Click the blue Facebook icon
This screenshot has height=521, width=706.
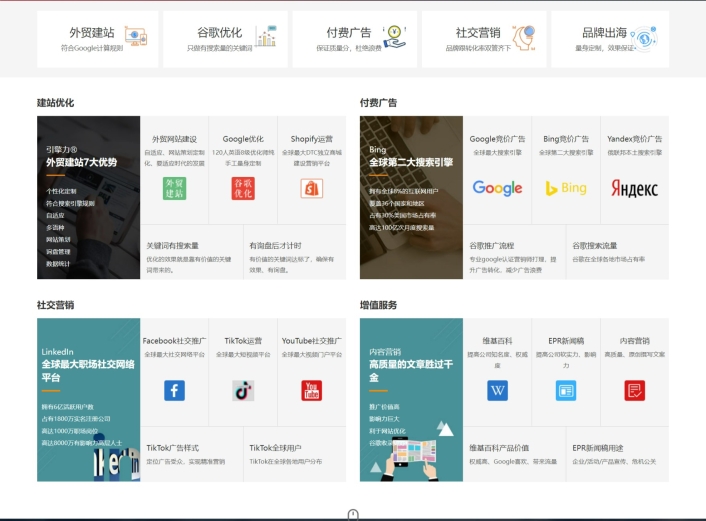(x=174, y=390)
